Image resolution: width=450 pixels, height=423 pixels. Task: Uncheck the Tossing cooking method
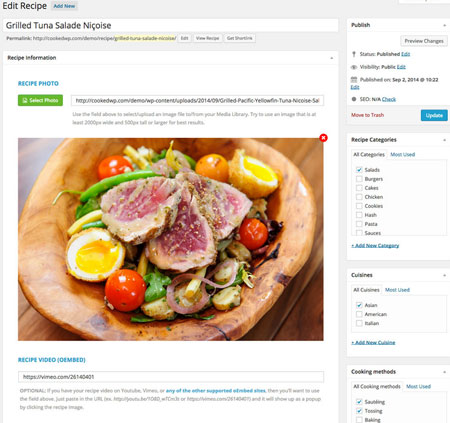pos(359,411)
